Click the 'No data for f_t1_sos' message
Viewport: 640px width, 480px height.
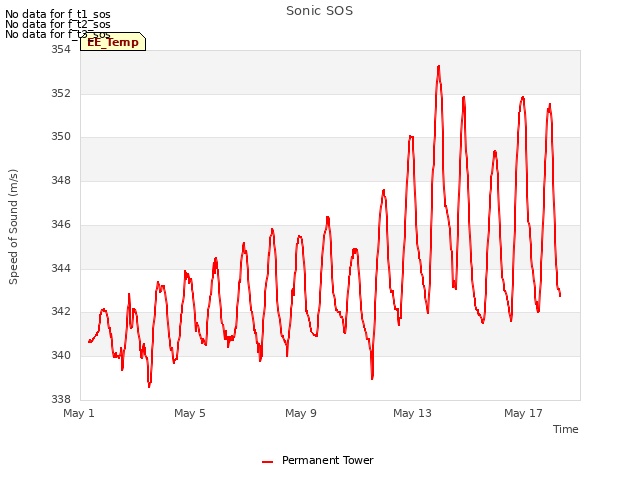(58, 14)
